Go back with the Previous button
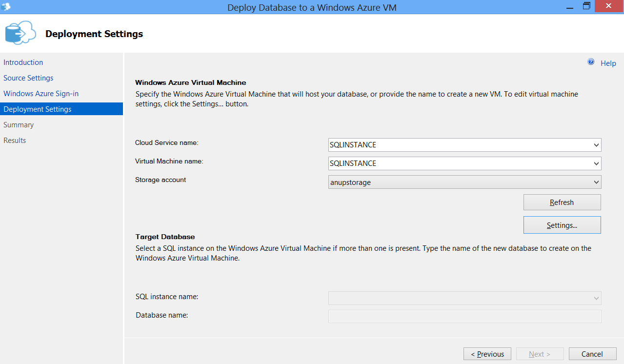The height and width of the screenshot is (364, 624). pos(487,354)
